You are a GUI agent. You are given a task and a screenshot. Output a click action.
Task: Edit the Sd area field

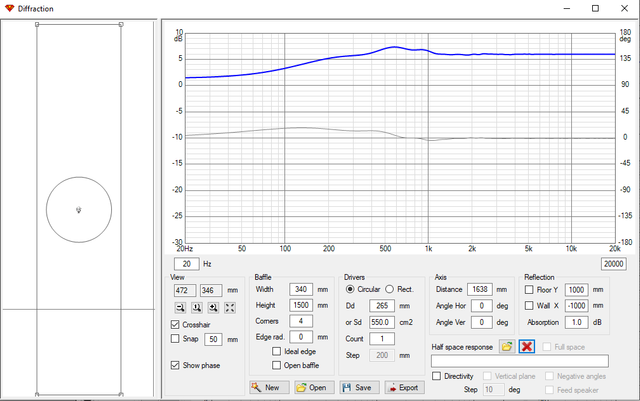tap(382, 322)
